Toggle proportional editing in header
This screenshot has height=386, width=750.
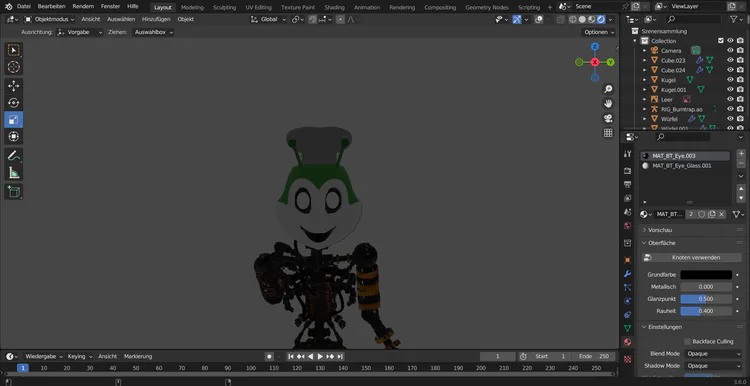(340, 20)
